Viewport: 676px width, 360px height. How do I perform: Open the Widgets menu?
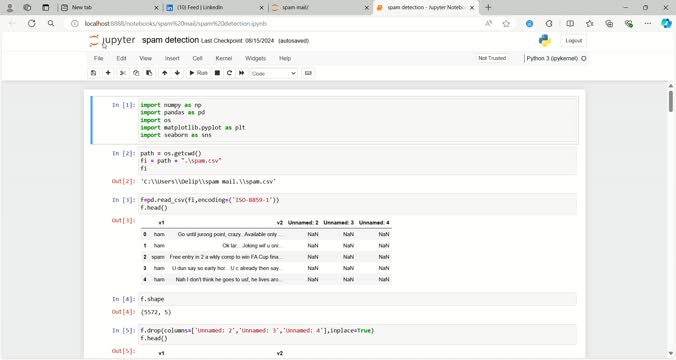(255, 58)
